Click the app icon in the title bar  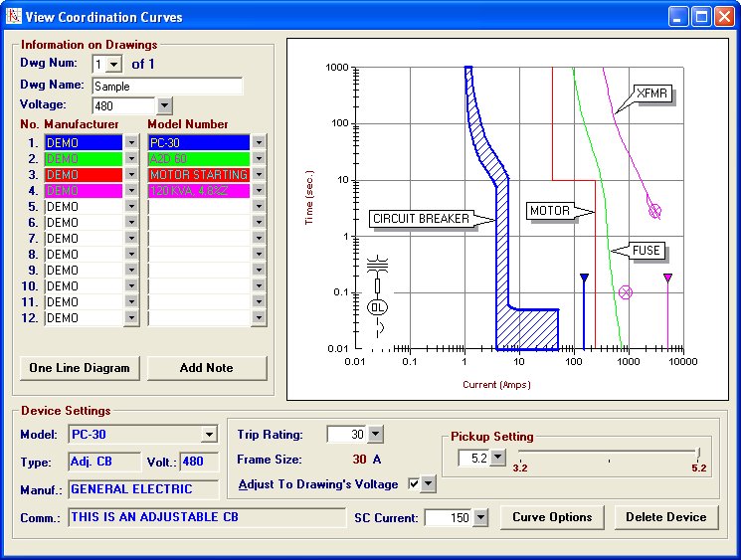coord(14,17)
